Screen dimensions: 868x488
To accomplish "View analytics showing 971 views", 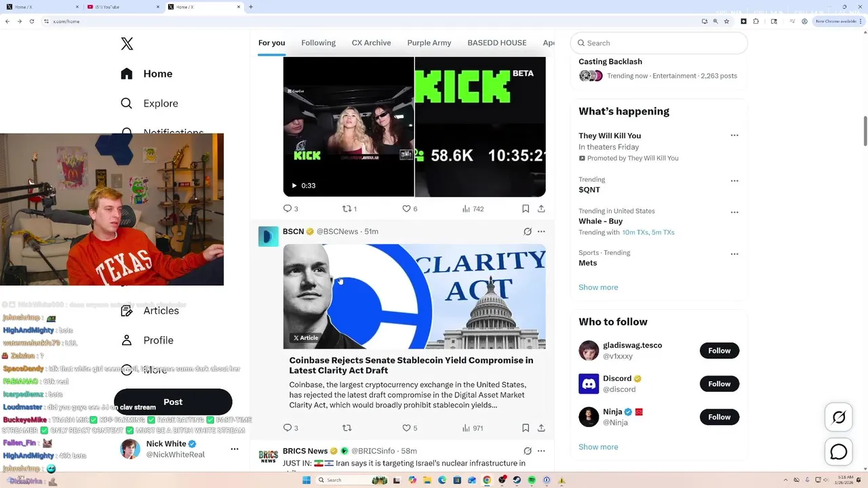I will click(473, 428).
